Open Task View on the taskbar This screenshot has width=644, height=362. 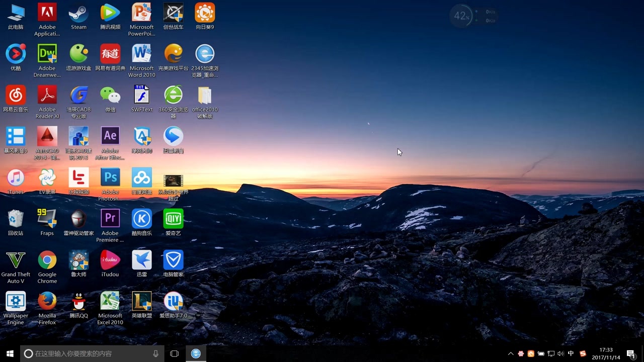pyautogui.click(x=175, y=353)
